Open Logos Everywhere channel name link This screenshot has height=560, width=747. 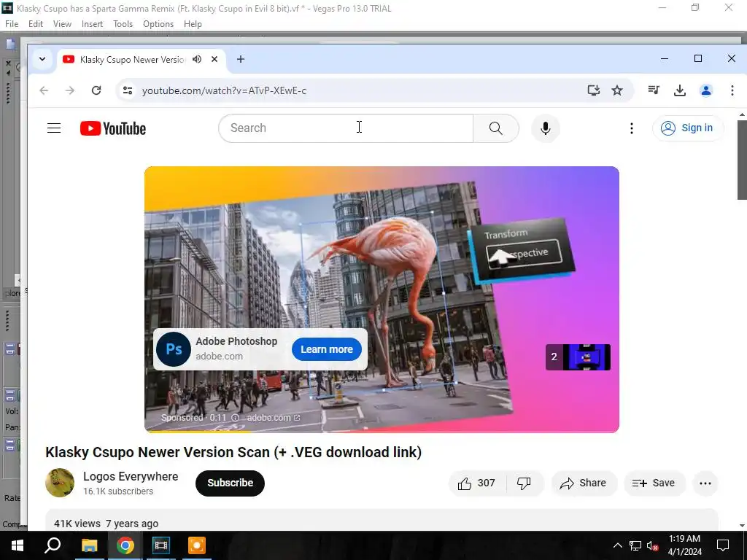[x=131, y=477]
